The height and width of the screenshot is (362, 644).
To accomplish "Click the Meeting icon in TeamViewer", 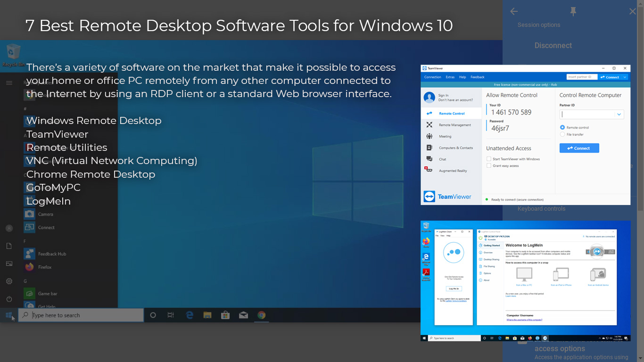I will [429, 136].
